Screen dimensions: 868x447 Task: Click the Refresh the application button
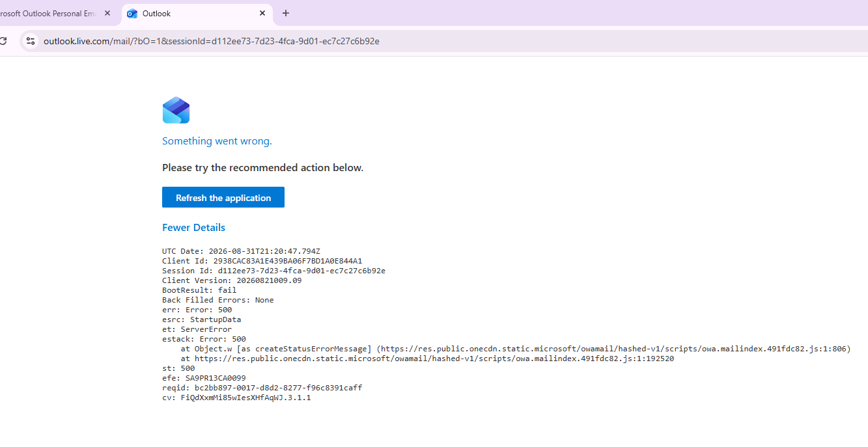pos(223,198)
